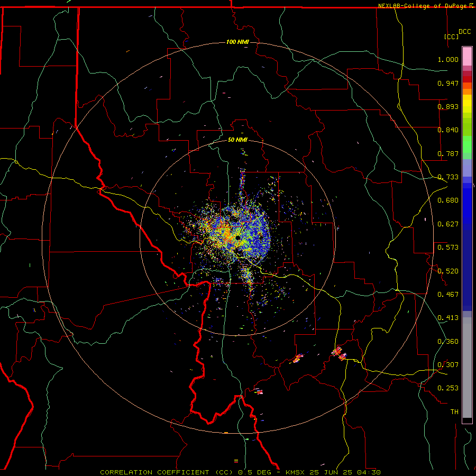
Task: Select the 0.947 scale value
Action: coord(448,83)
